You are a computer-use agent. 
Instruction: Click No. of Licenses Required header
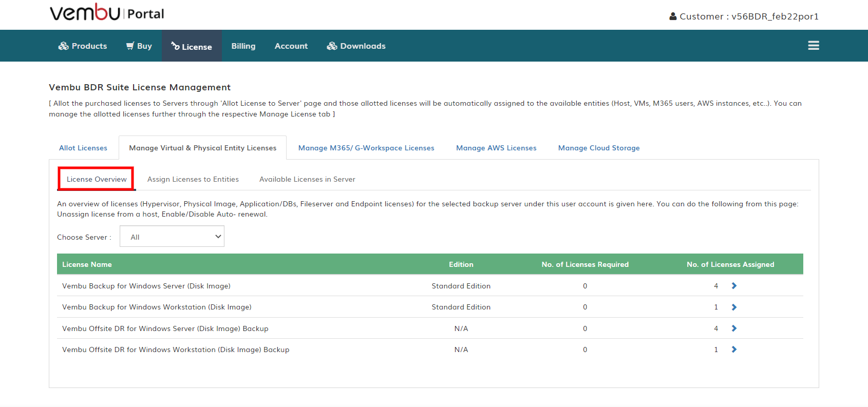click(585, 264)
